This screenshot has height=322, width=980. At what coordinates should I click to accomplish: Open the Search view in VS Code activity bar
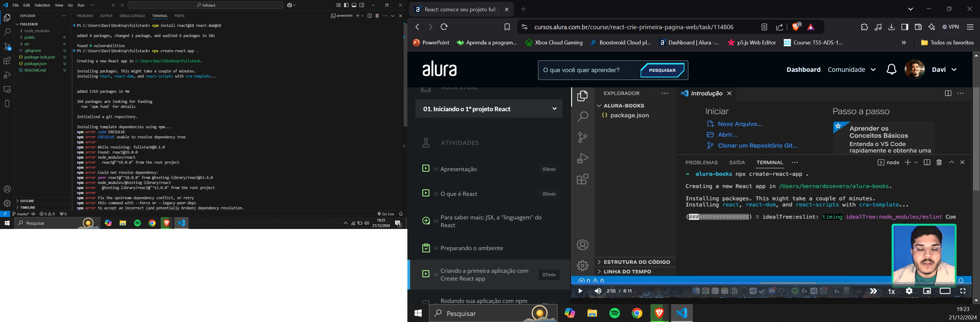[x=7, y=32]
